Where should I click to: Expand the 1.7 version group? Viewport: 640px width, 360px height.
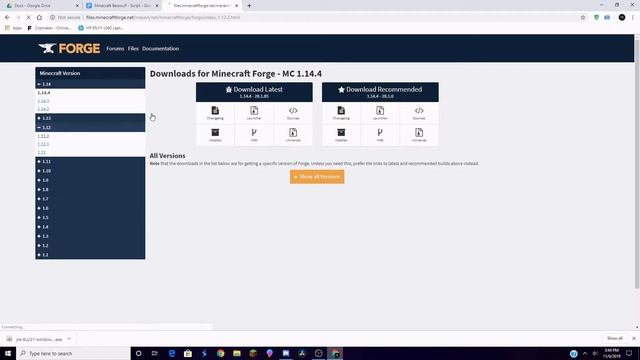pyautogui.click(x=90, y=199)
